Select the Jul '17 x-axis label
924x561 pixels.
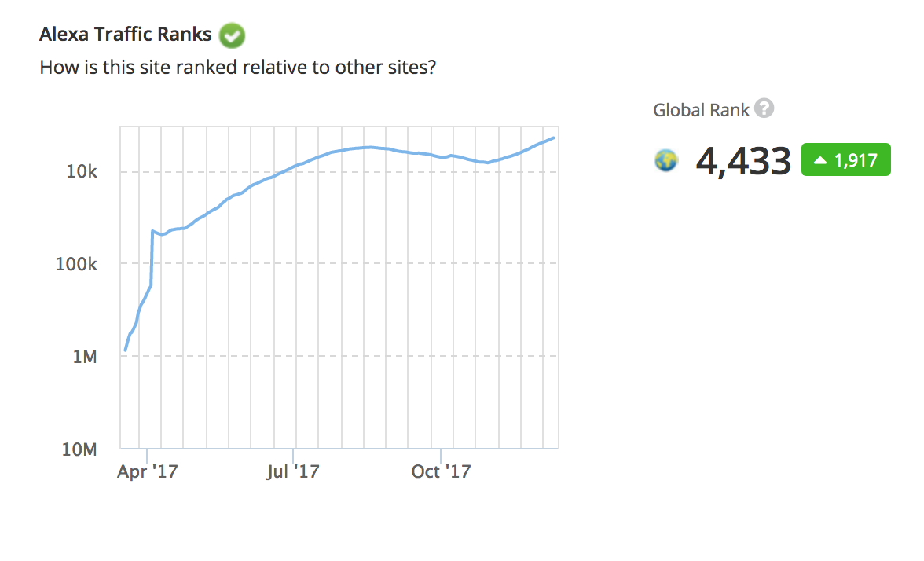293,471
